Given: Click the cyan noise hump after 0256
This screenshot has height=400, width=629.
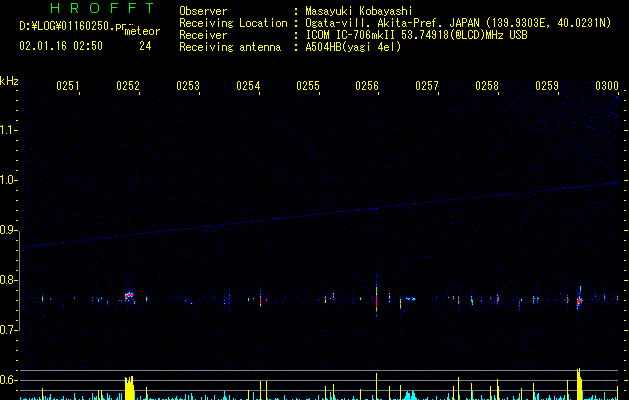Looking at the screenshot, I should [410, 396].
